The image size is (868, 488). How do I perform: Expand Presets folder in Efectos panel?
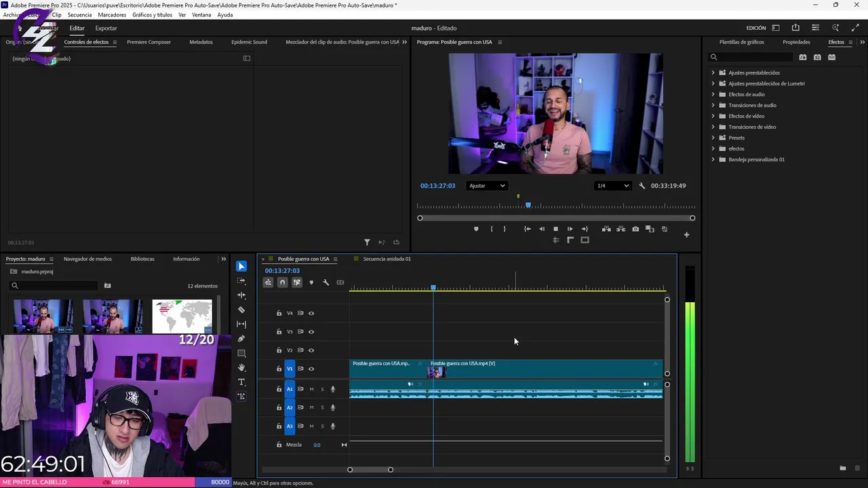point(713,138)
